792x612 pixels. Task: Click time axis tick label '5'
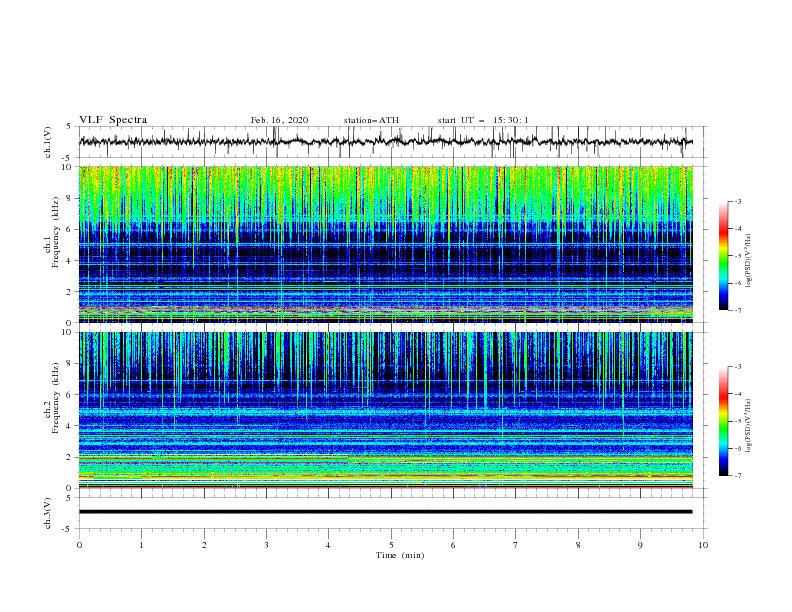[391, 545]
